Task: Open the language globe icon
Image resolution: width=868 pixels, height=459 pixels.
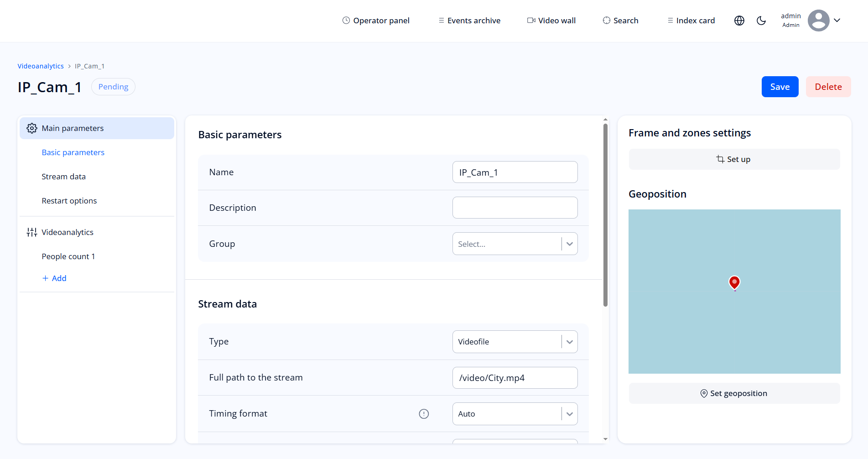Action: [739, 21]
